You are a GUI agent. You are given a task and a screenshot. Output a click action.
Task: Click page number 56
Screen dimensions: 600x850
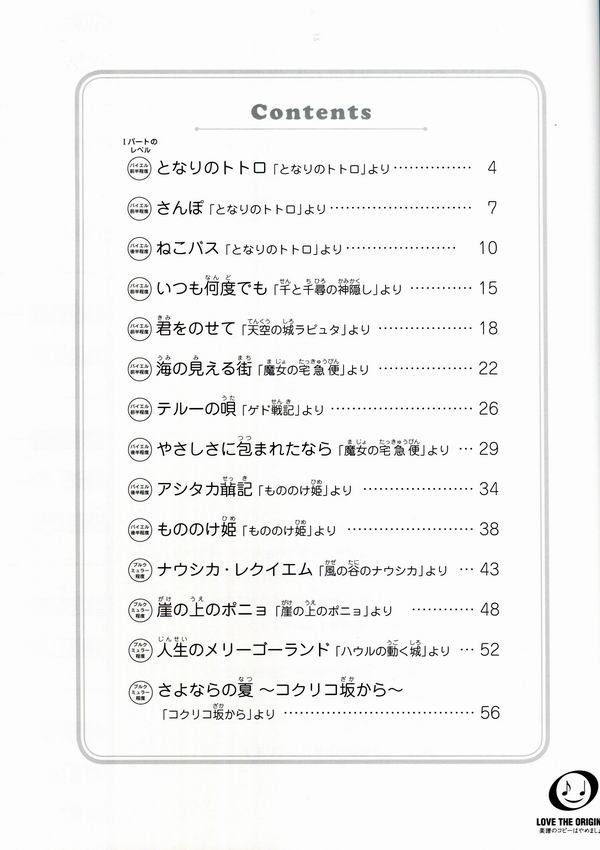[x=489, y=712]
